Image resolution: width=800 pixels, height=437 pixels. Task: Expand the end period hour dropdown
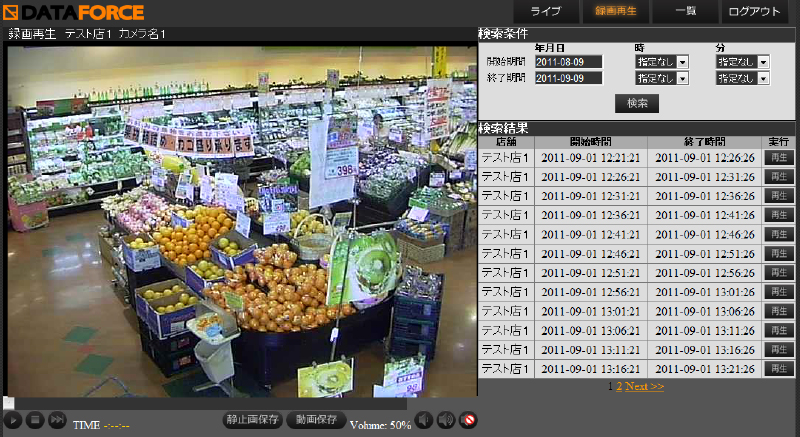662,79
